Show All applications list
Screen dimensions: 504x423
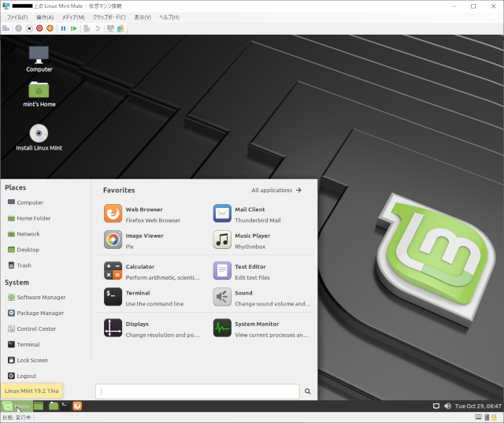tap(276, 191)
